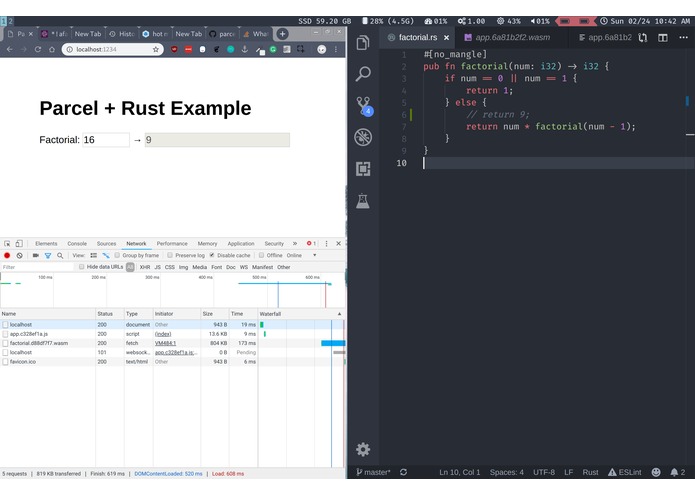Expand the hidden DevTools tabs chevron

click(294, 243)
